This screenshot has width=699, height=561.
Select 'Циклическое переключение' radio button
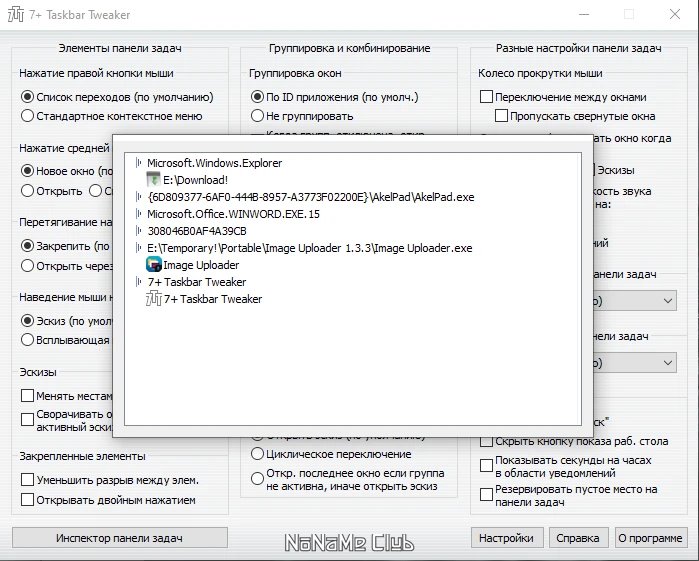tap(257, 454)
